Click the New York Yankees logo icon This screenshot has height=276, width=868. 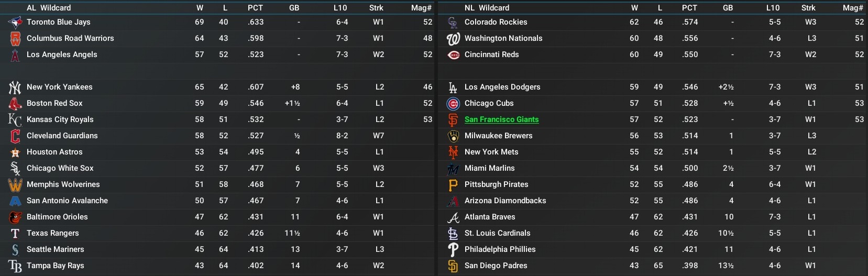pos(15,87)
